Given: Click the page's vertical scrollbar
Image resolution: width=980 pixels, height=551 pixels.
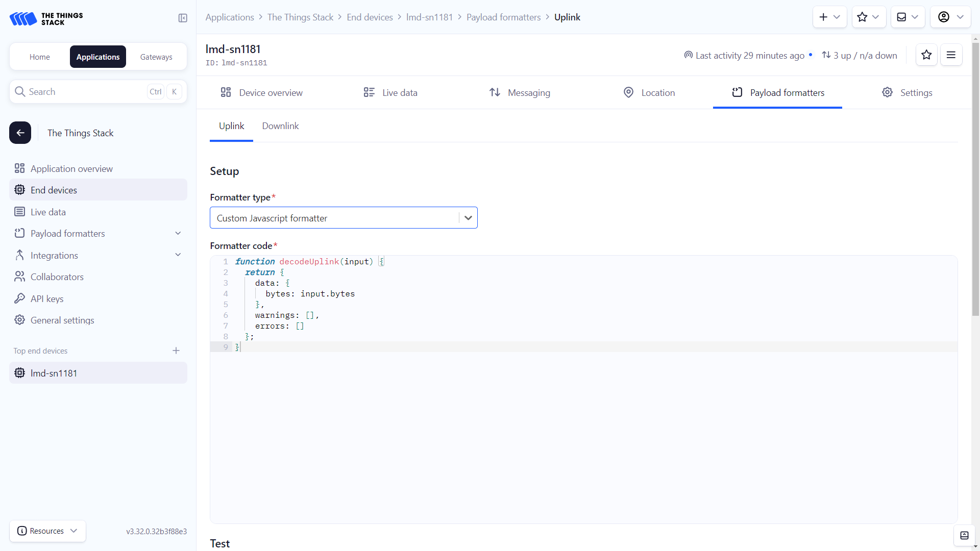Looking at the screenshot, I should tap(975, 179).
